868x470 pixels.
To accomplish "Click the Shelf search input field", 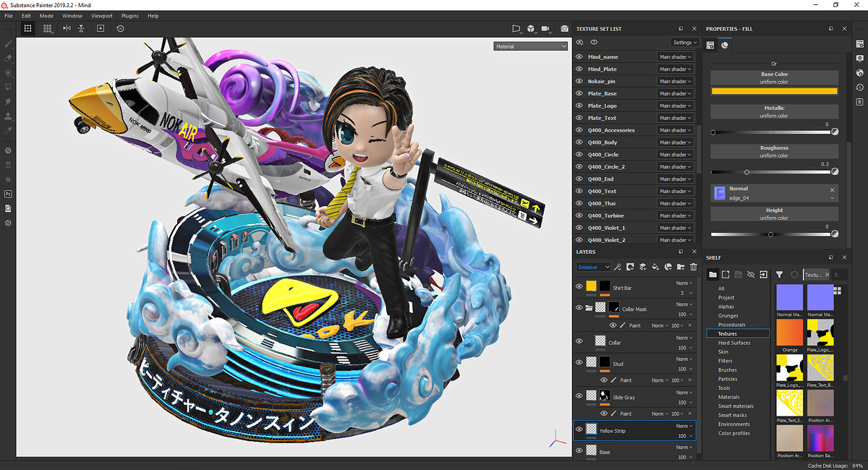I will (x=839, y=275).
